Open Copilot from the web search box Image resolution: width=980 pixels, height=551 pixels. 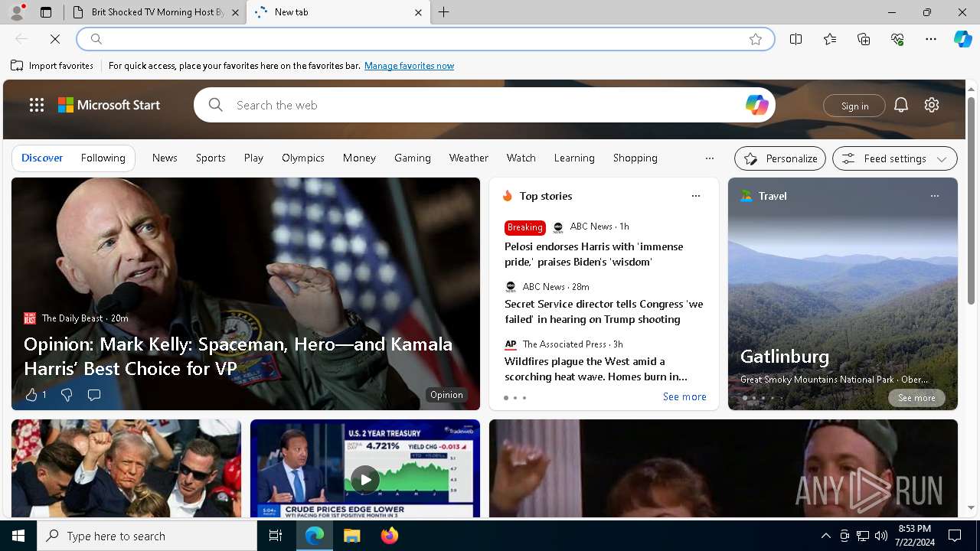(756, 105)
